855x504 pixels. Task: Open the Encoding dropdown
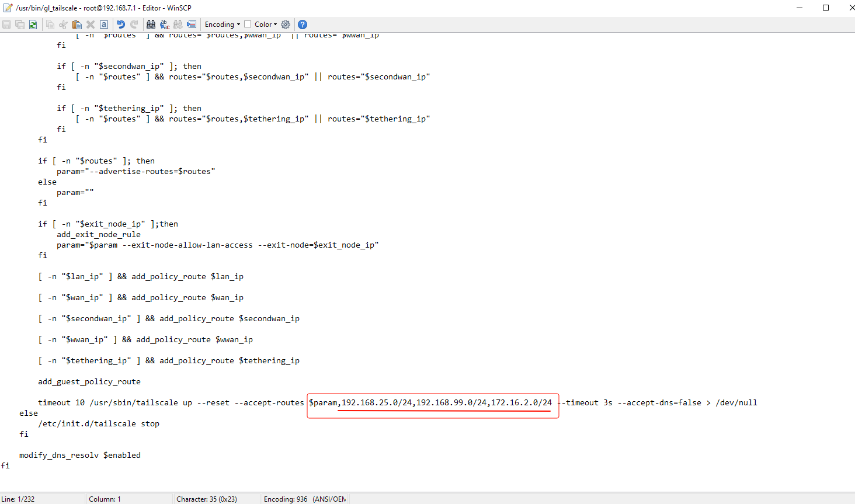pos(222,25)
